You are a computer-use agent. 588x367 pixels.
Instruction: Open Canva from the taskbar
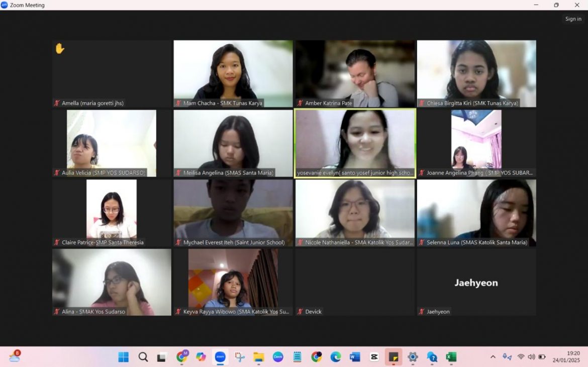coord(278,357)
